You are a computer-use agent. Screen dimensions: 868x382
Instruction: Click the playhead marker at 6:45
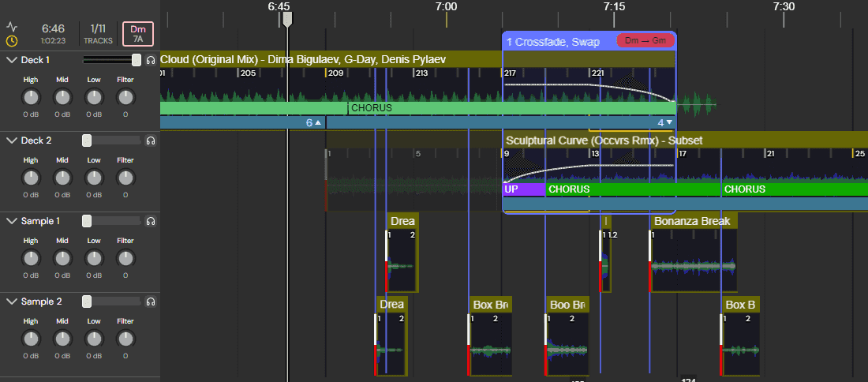[x=287, y=19]
